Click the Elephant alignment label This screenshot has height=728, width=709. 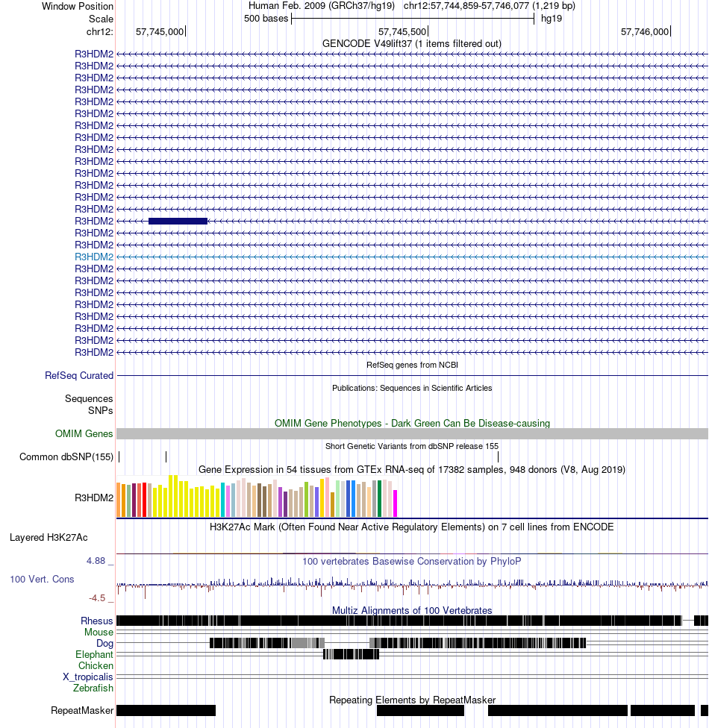tap(94, 654)
